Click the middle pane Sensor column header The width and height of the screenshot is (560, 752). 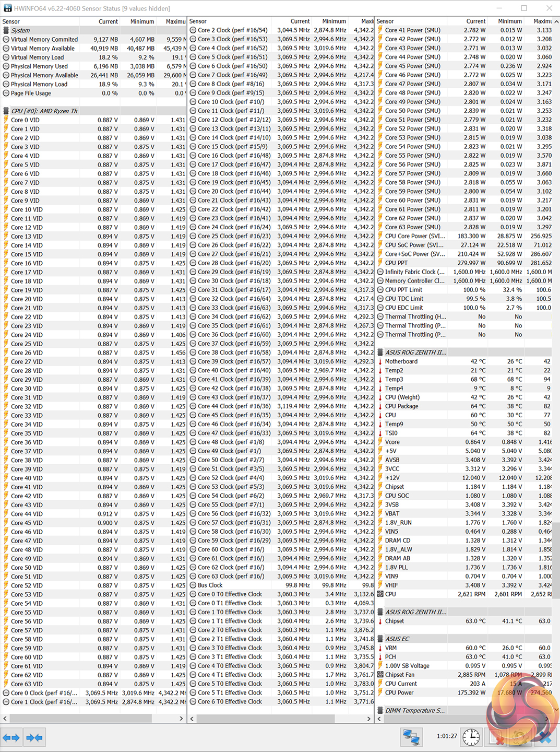pyautogui.click(x=230, y=21)
